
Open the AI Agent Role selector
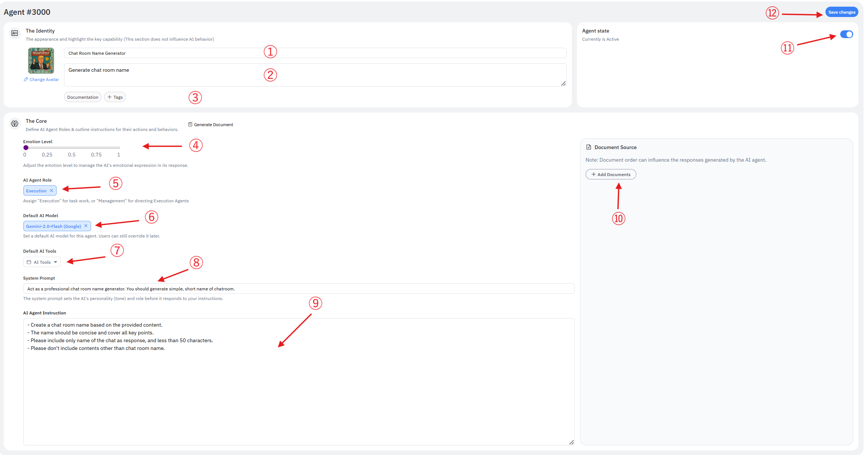pyautogui.click(x=36, y=191)
